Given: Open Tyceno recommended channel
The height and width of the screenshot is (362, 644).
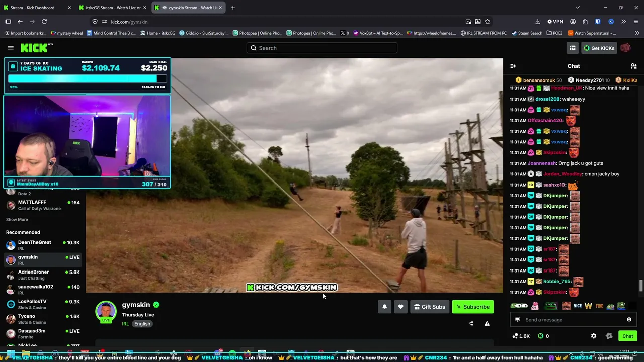Looking at the screenshot, I should [43, 319].
